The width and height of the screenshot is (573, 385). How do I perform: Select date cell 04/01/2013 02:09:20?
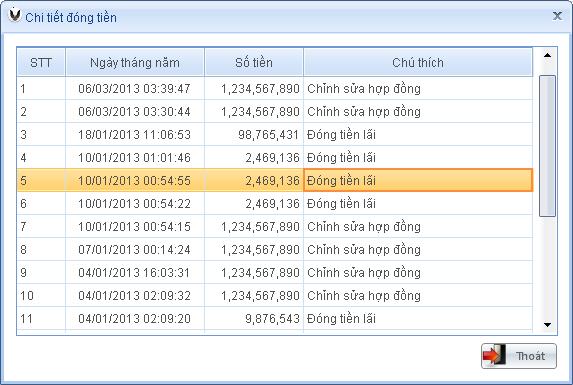coord(134,319)
